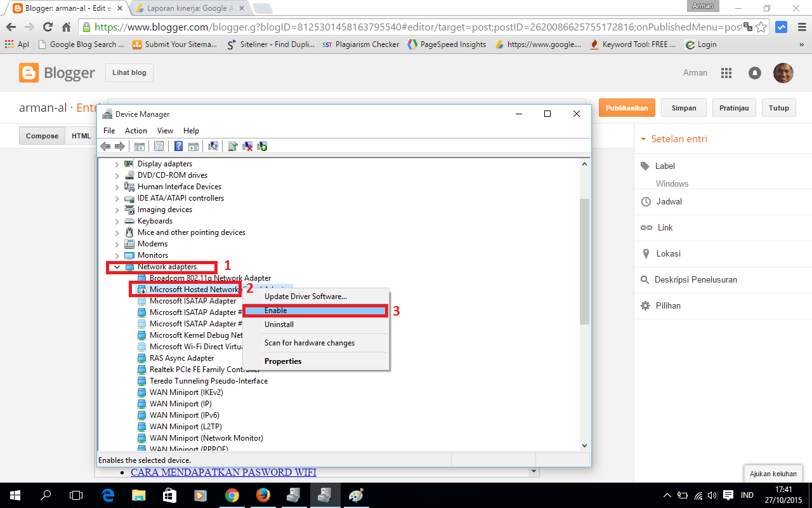
Task: Click the Ajukan keluhan button
Action: click(773, 474)
